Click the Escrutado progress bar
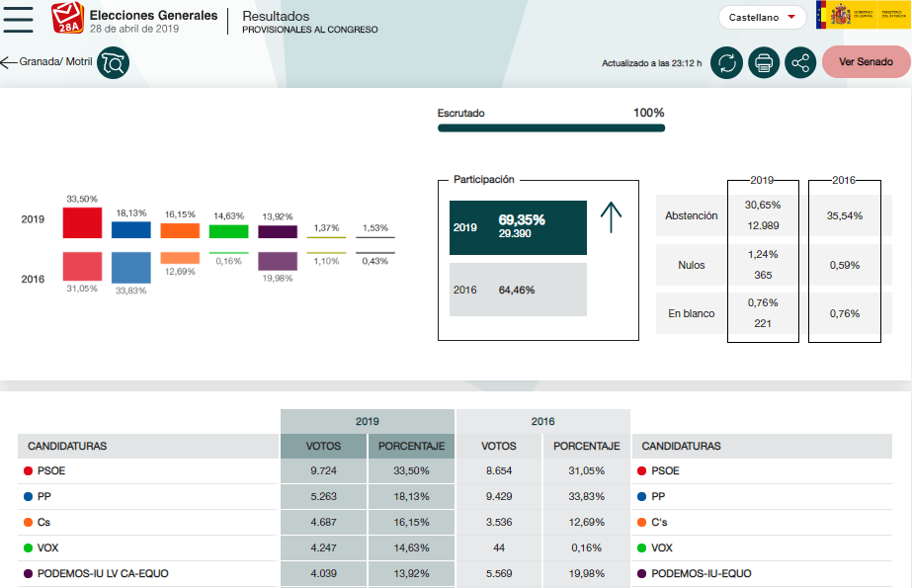The image size is (912, 588). tap(550, 127)
